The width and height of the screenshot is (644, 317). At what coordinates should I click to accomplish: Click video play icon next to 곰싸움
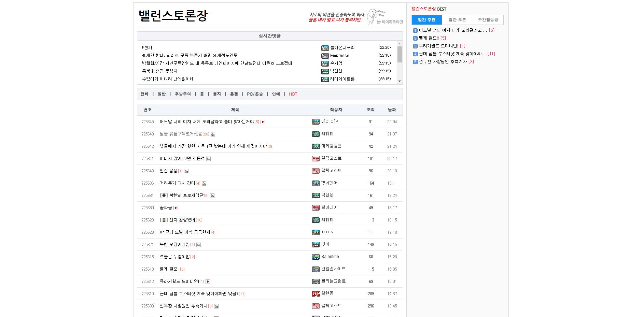click(x=176, y=208)
